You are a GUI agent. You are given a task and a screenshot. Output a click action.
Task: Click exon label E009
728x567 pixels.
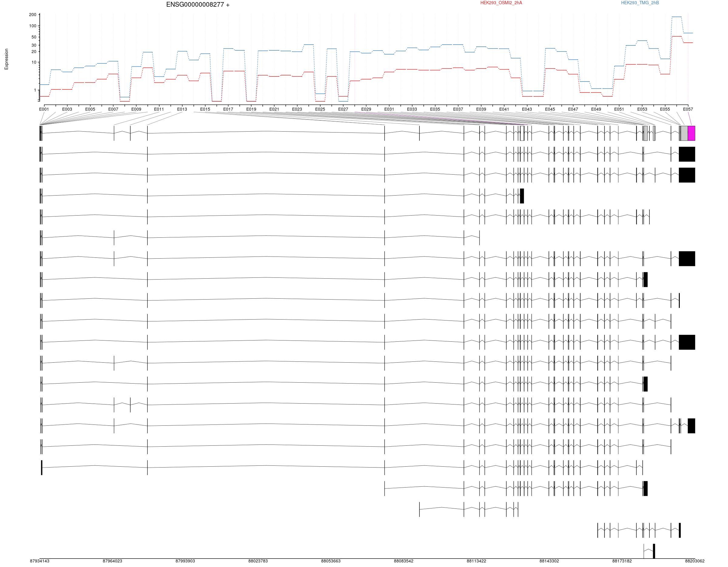[136, 109]
